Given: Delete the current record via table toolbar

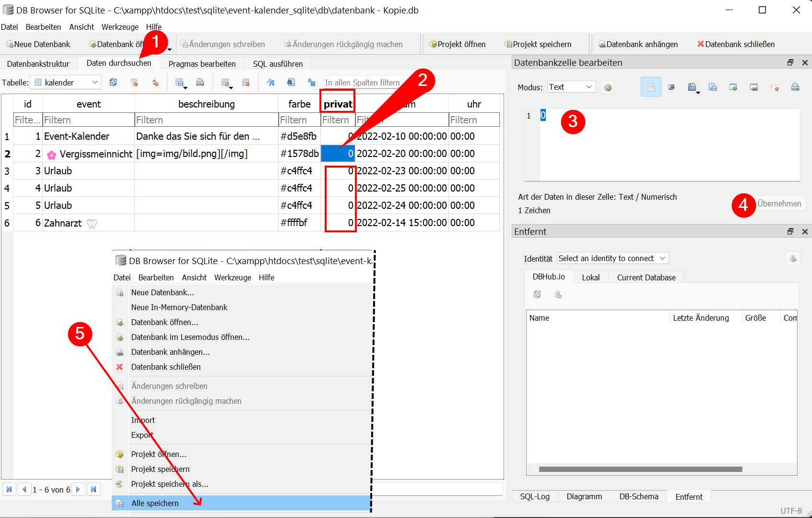Looking at the screenshot, I should click(x=246, y=83).
